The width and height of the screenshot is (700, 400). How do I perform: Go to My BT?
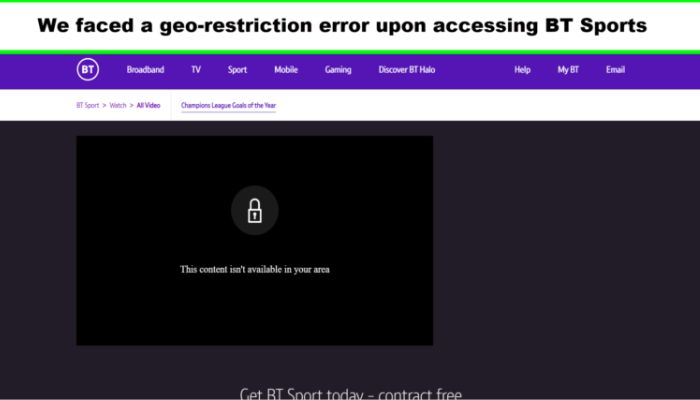(x=568, y=70)
